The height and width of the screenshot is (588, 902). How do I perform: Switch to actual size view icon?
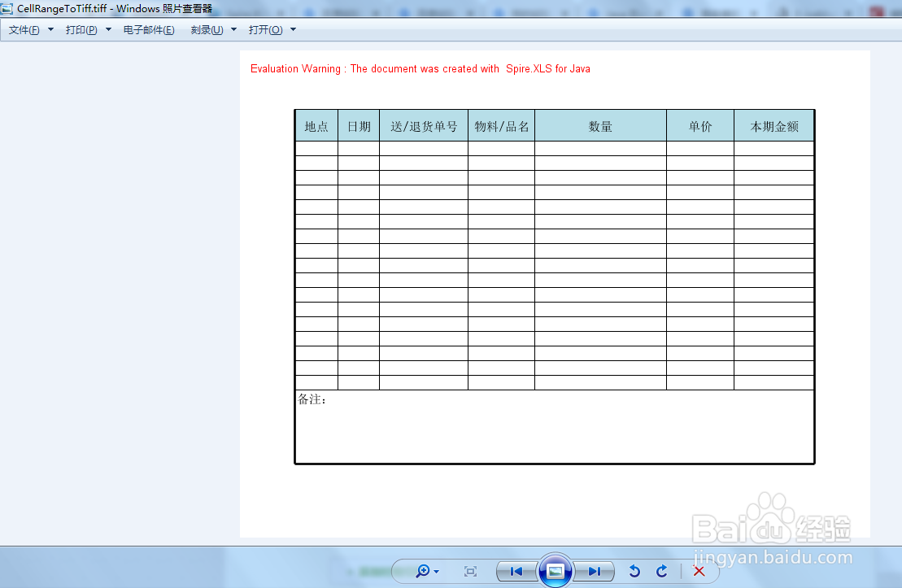(470, 571)
